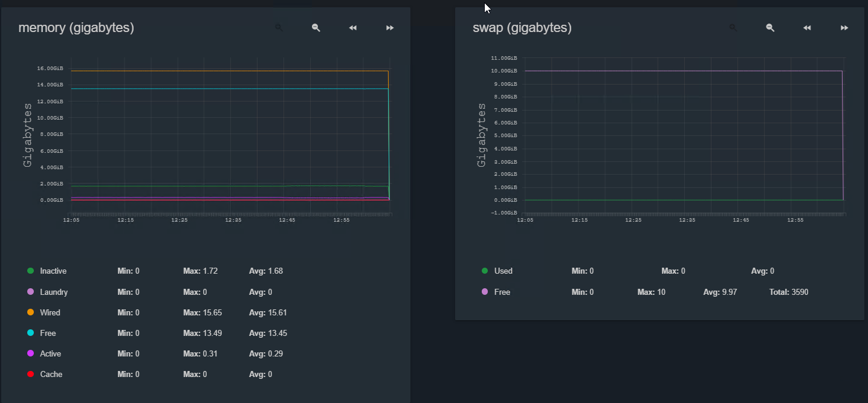Select the Inactive series label
868x403 pixels.
tap(53, 271)
